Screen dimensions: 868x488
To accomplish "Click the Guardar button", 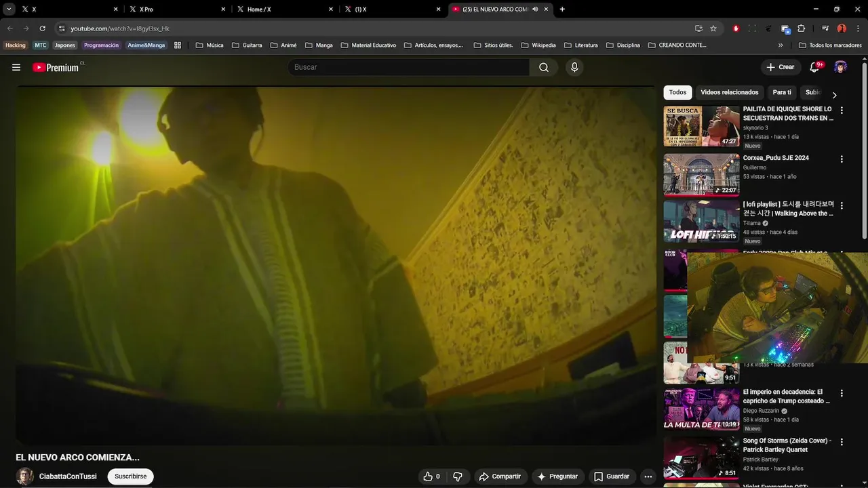I will pos(612,476).
